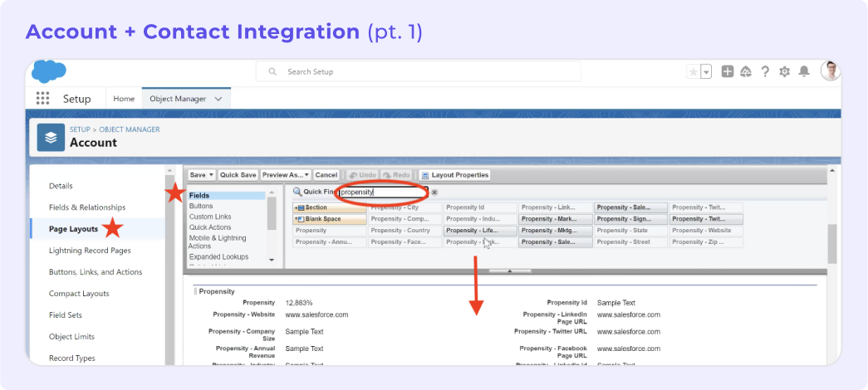Select the Buttons palette category
This screenshot has height=390, width=868.
pos(201,206)
